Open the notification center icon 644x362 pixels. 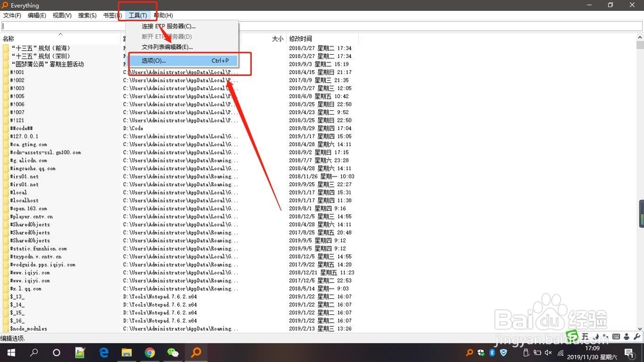pyautogui.click(x=629, y=352)
